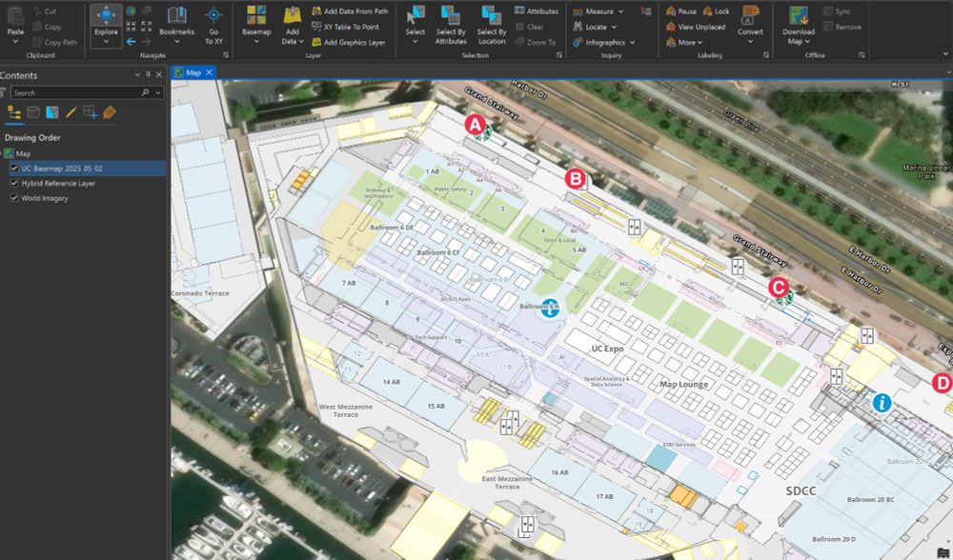Open Select By Location
The width and height of the screenshot is (953, 560).
(491, 26)
